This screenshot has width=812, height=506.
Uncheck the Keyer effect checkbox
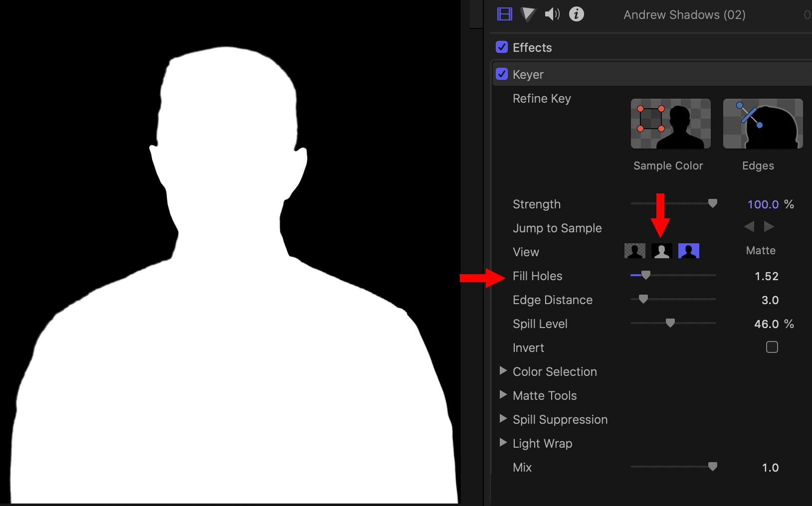tap(502, 74)
